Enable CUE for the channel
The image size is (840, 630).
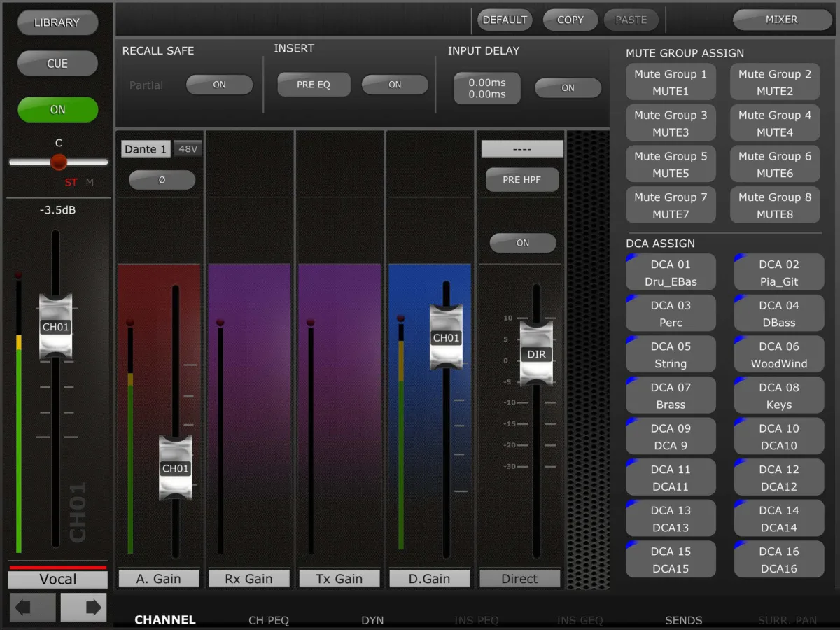pos(57,64)
